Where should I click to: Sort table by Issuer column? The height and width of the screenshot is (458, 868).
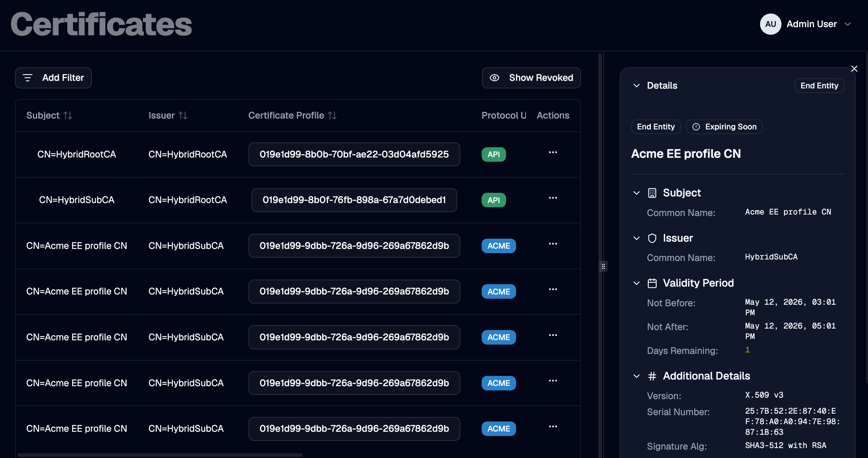click(183, 116)
